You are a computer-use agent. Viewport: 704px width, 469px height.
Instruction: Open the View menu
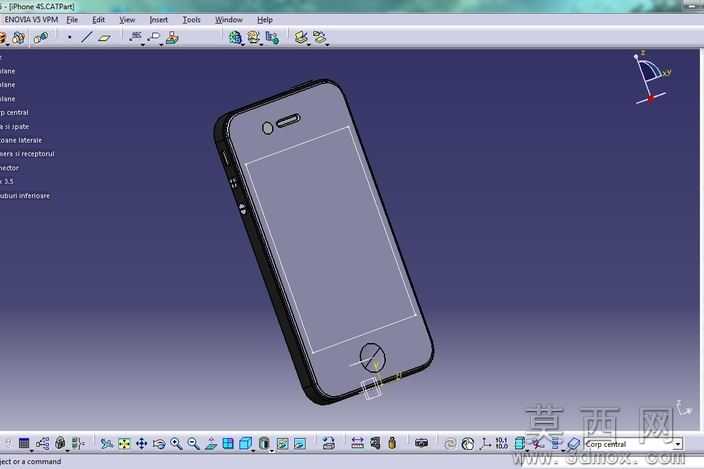click(127, 20)
